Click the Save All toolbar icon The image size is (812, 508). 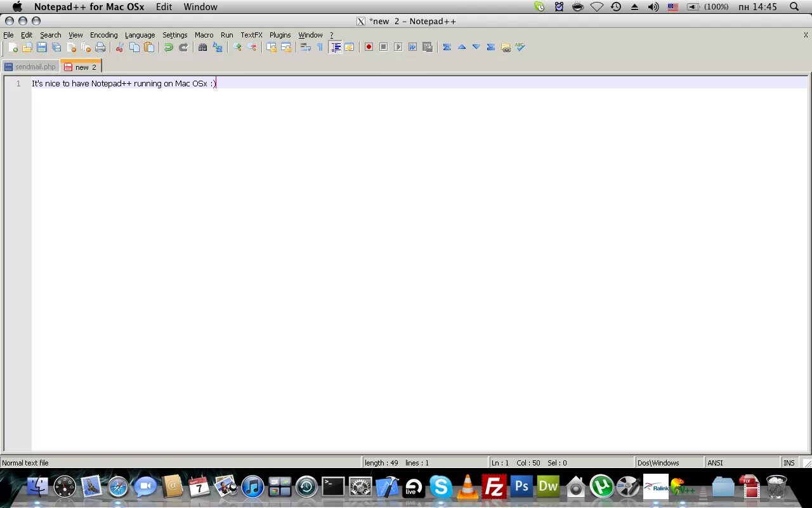[56, 47]
